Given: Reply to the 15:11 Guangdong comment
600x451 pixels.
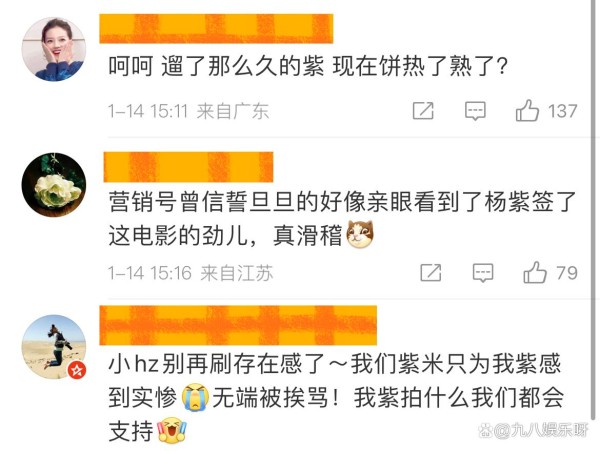Looking at the screenshot, I should coord(475,111).
